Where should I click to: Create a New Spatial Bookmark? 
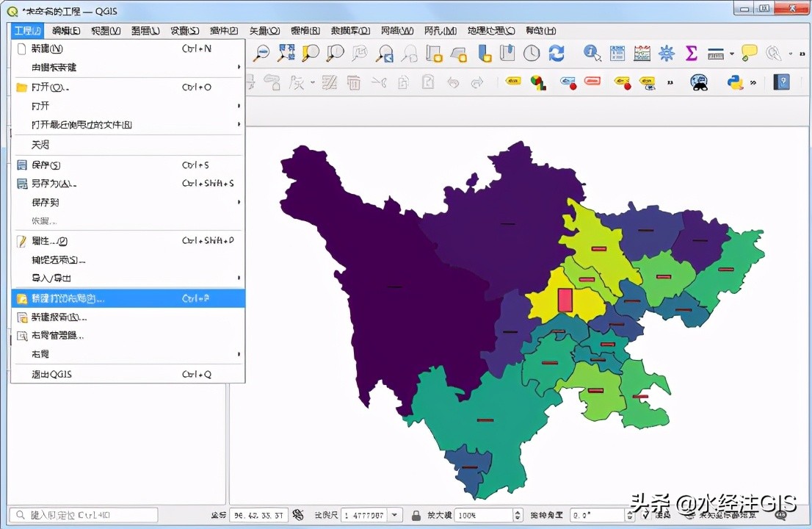coord(485,54)
